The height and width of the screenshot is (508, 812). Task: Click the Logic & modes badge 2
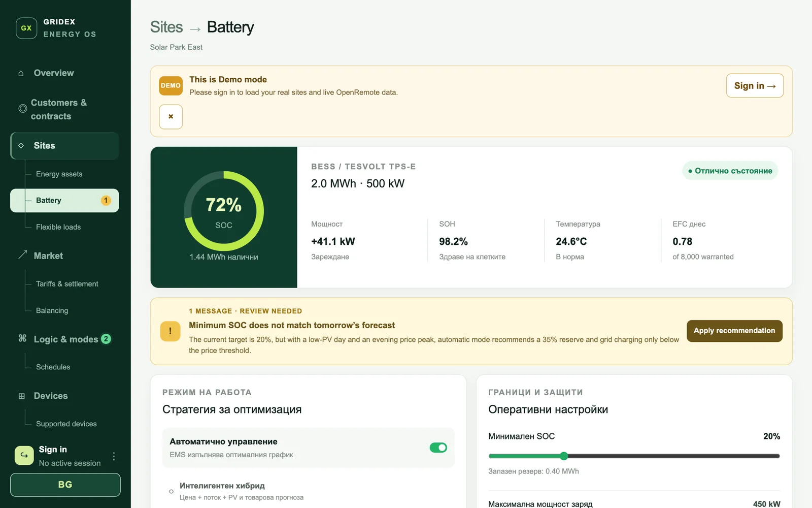click(106, 339)
